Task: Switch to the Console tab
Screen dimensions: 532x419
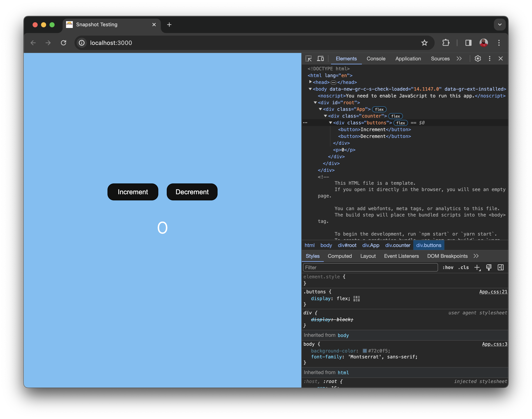Action: pyautogui.click(x=376, y=59)
